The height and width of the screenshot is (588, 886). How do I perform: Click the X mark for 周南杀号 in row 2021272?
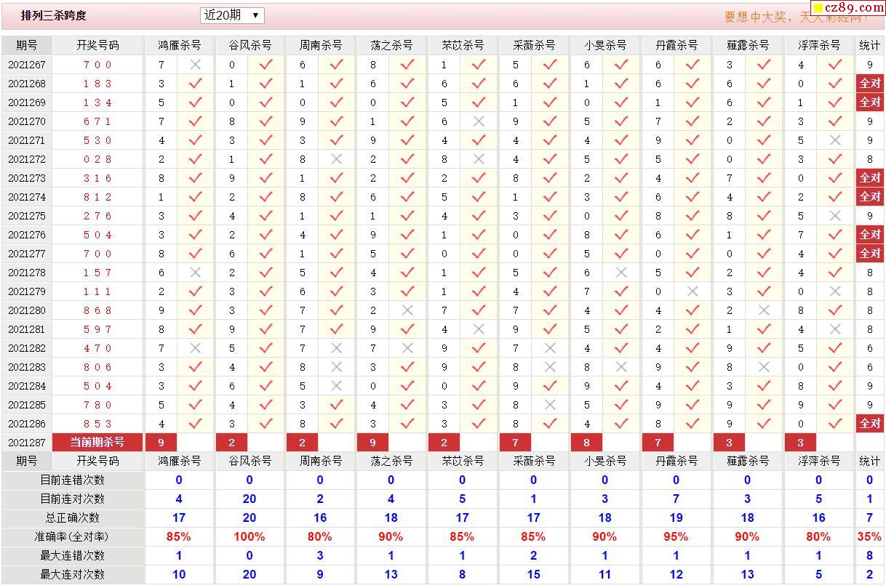tap(336, 159)
